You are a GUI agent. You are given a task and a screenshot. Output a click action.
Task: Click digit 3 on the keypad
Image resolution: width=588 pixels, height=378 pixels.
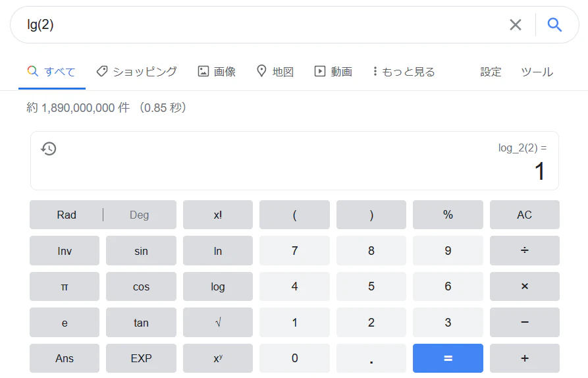coord(448,323)
